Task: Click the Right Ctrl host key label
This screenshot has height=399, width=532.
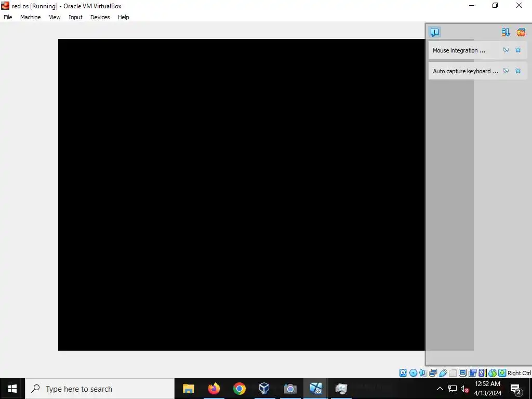Action: [x=520, y=373]
